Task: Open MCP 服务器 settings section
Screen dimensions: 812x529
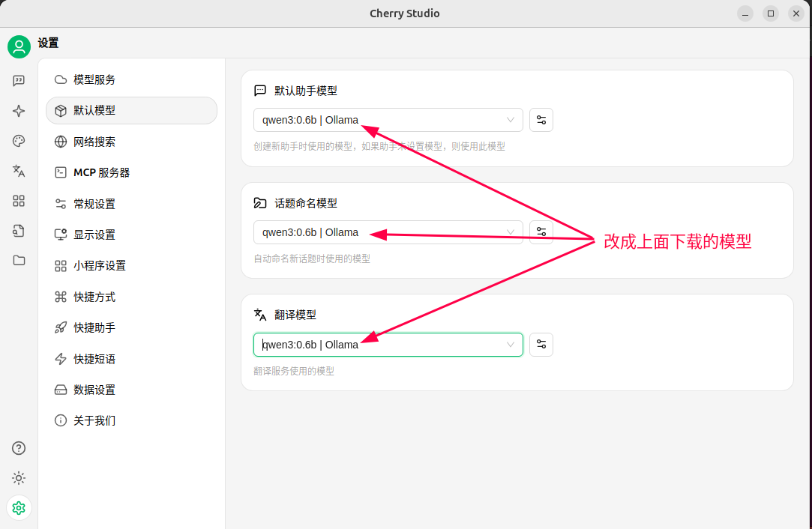Action: pyautogui.click(x=131, y=172)
